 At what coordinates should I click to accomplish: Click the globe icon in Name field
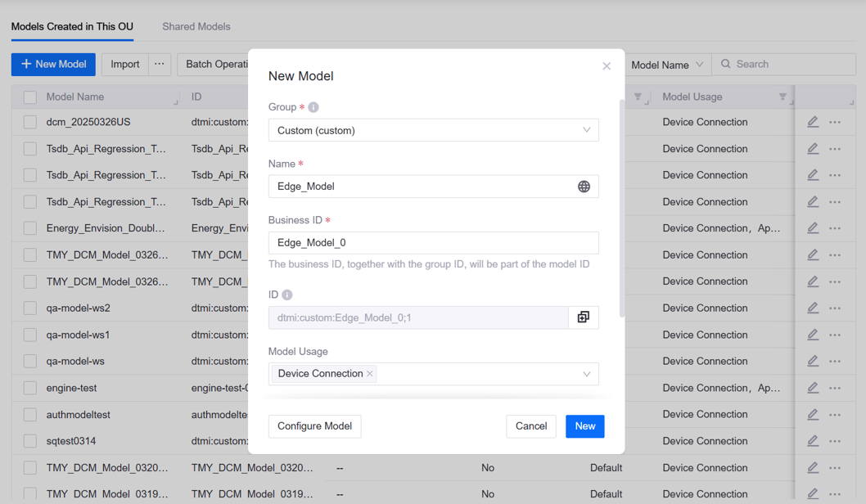coord(584,187)
